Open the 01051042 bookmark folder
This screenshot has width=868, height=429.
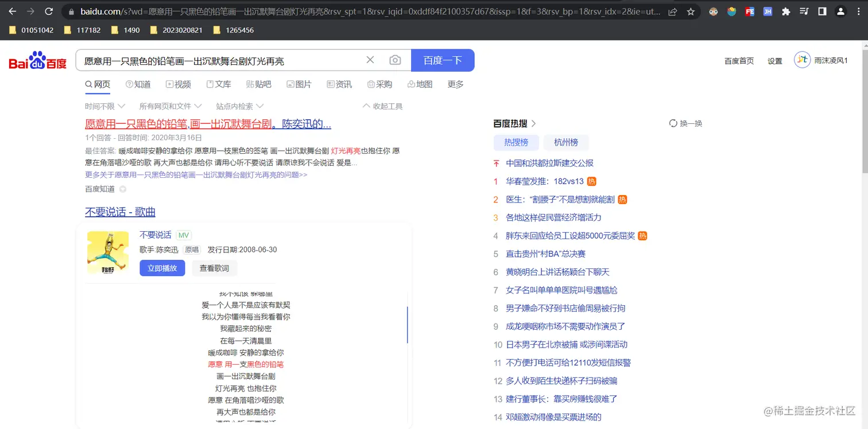click(31, 30)
